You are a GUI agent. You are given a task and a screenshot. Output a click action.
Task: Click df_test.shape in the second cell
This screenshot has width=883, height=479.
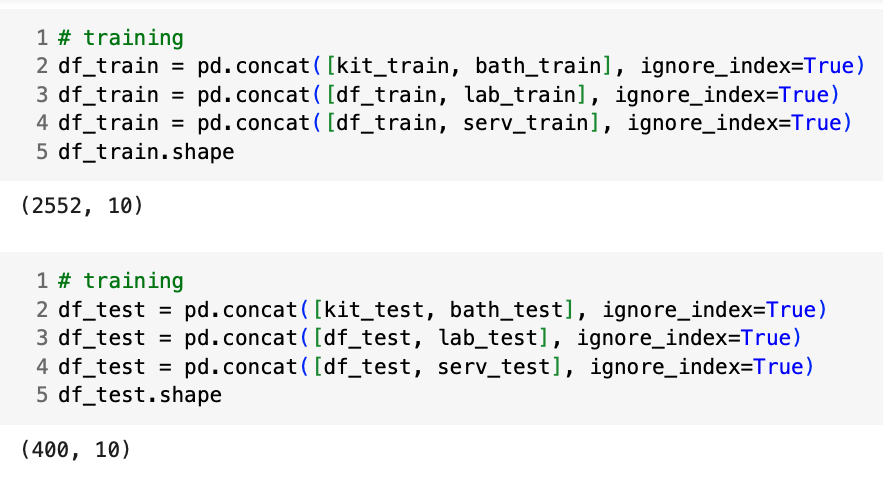[x=140, y=395]
